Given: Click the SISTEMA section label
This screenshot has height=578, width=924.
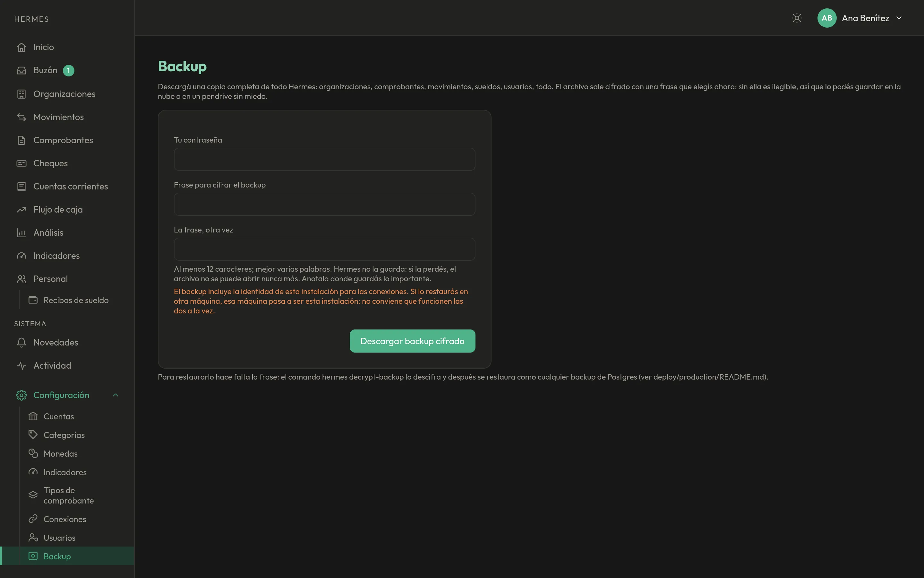Looking at the screenshot, I should point(30,324).
